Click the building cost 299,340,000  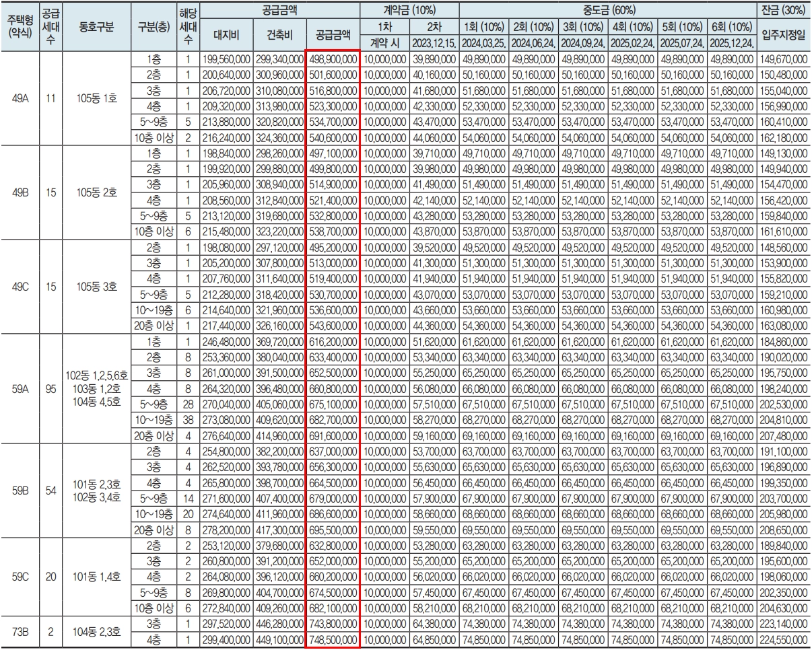279,60
